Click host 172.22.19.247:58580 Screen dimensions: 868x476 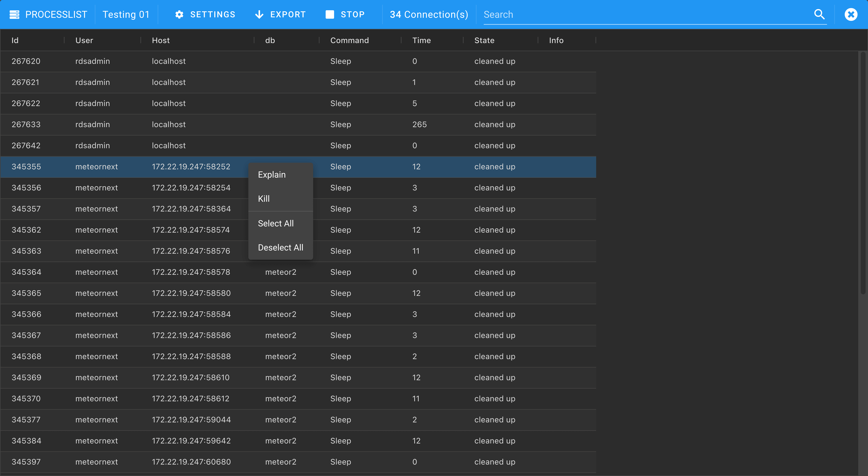pyautogui.click(x=191, y=293)
